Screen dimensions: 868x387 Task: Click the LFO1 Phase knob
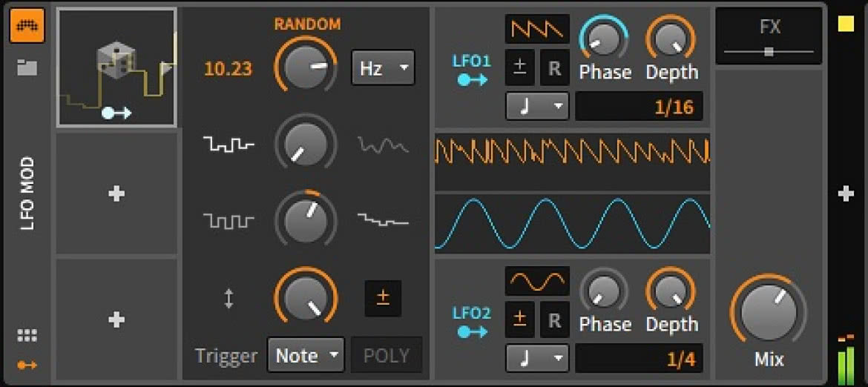click(x=603, y=40)
